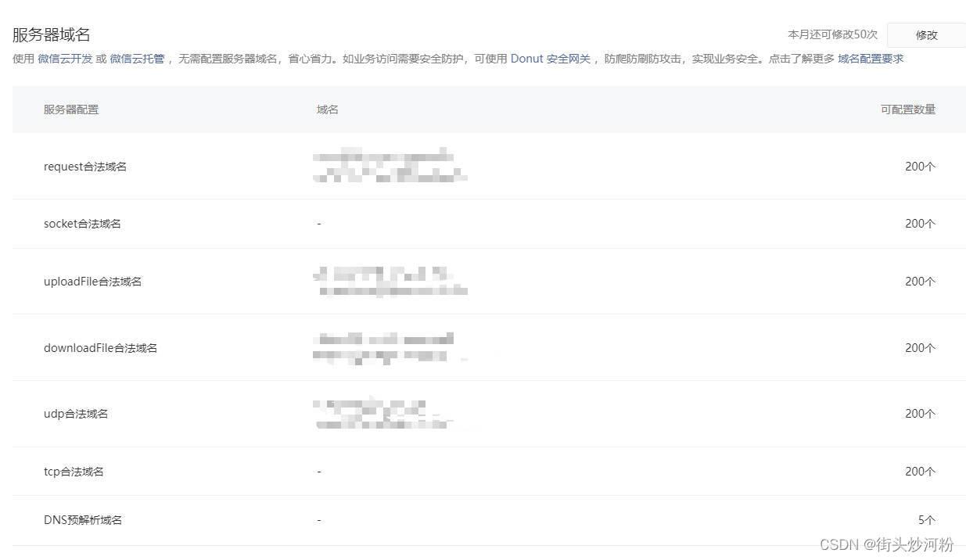Select the DNS预解析域名 row label
The image size is (966, 560).
(x=83, y=520)
